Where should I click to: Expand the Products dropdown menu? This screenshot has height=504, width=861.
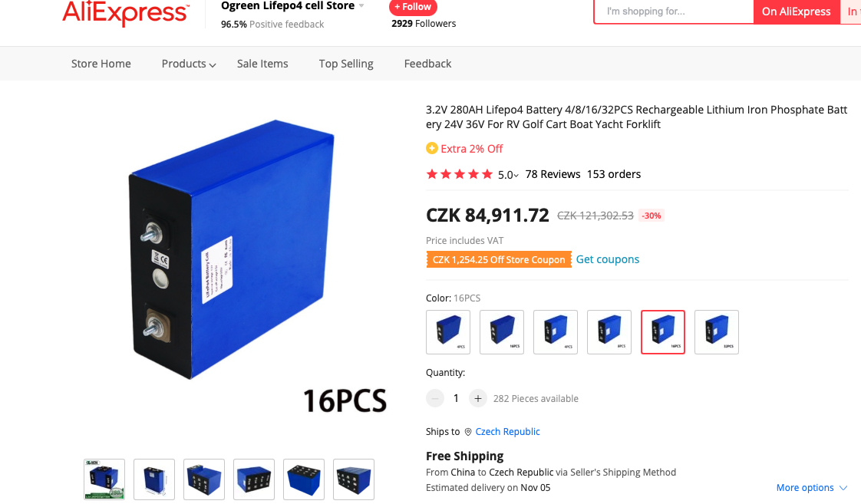point(188,64)
